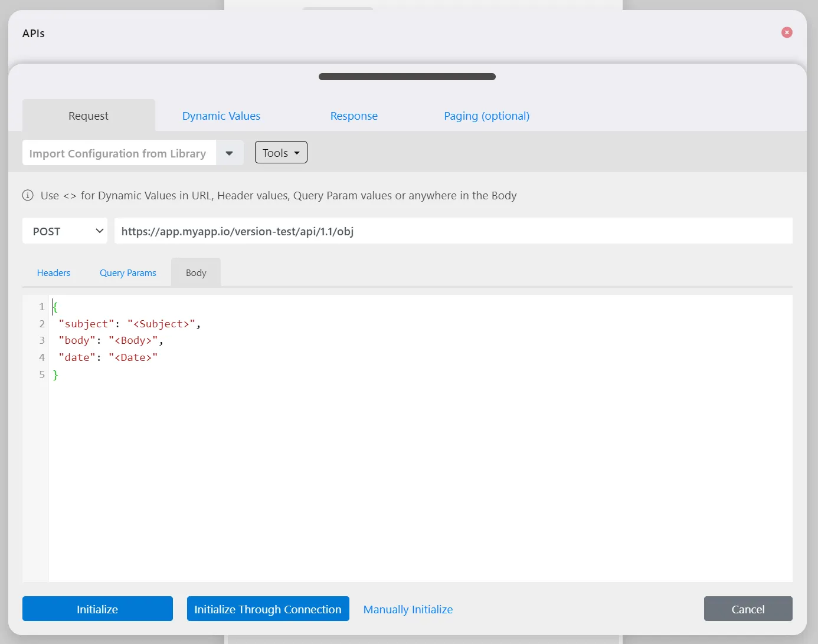
Task: Click the info icon beside Dynamic Values hint
Action: coord(28,195)
